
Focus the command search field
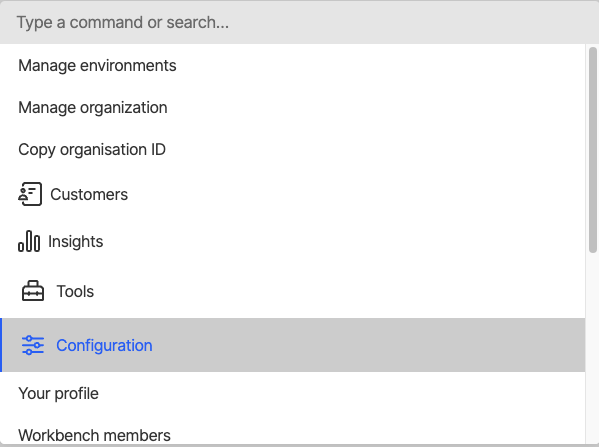click(x=300, y=22)
